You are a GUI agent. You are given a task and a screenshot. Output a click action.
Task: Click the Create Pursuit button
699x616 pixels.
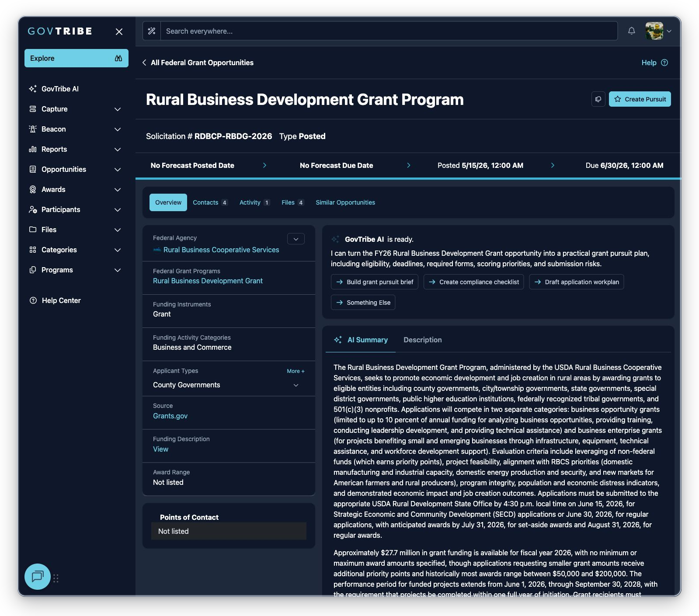[640, 99]
